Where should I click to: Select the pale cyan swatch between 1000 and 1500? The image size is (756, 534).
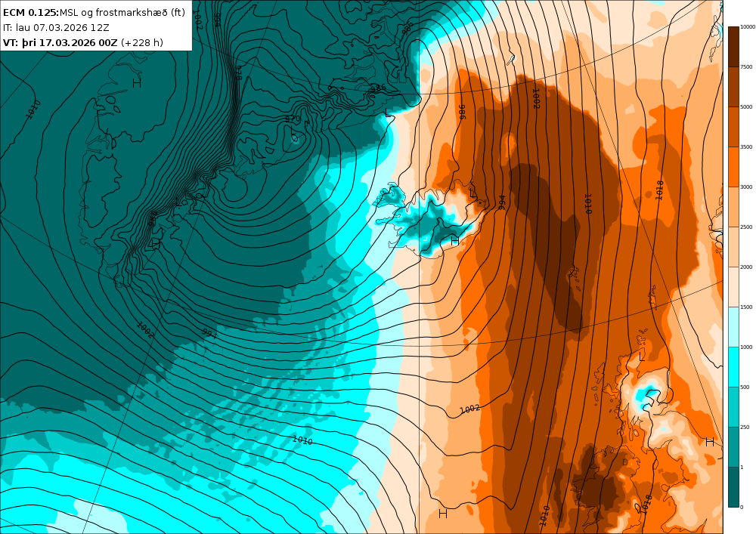tap(733, 326)
